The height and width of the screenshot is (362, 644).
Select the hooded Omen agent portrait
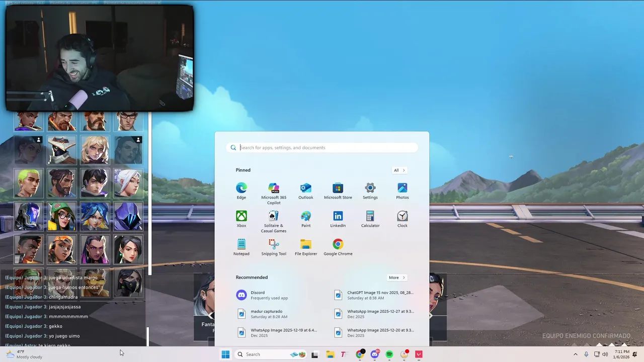click(128, 216)
